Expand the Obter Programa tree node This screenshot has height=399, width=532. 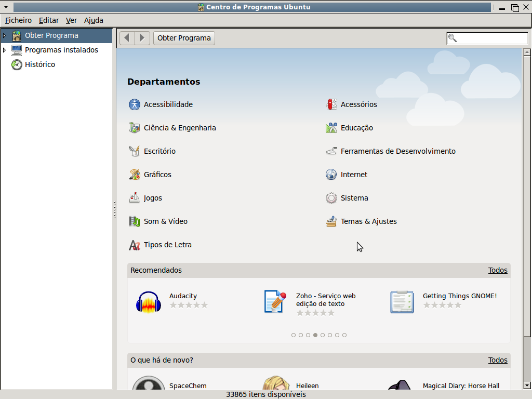tap(4, 35)
